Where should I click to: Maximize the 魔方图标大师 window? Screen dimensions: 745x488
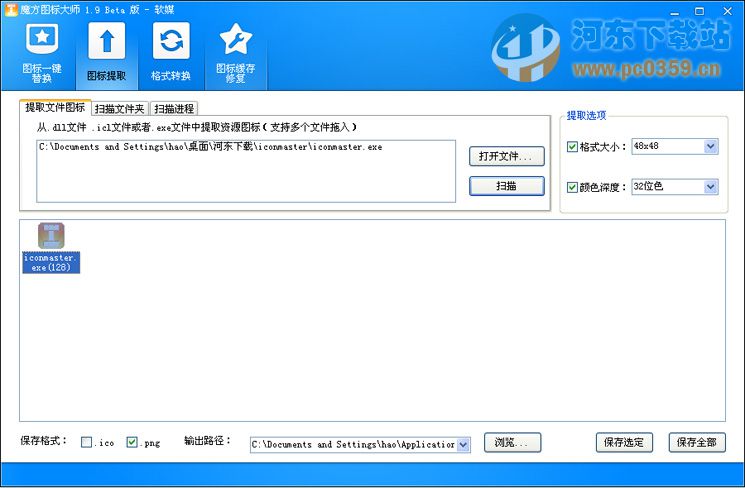coord(699,11)
